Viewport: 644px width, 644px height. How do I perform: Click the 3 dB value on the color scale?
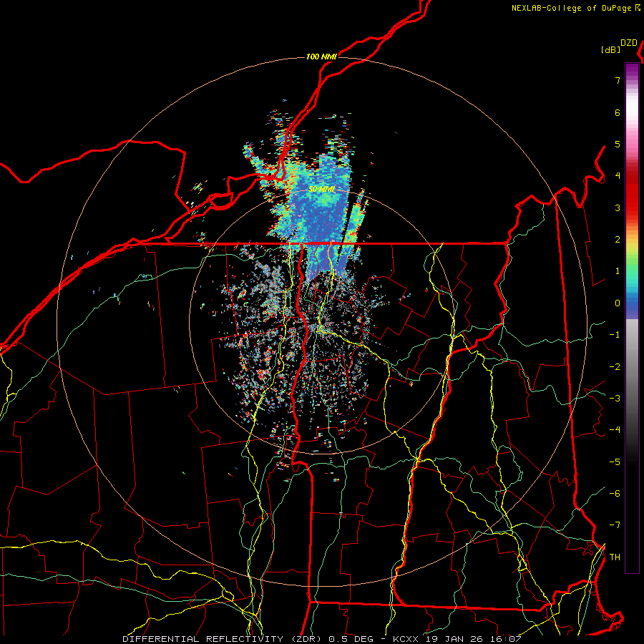618,208
